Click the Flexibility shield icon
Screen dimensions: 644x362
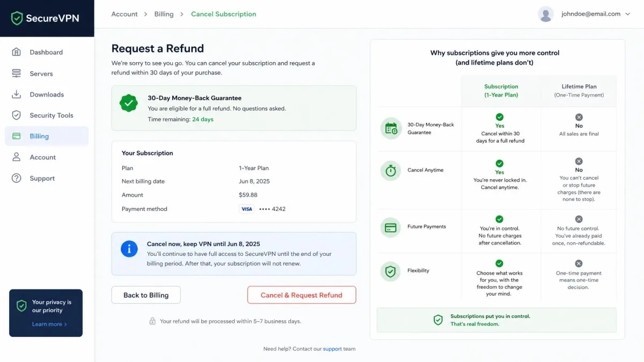point(391,271)
